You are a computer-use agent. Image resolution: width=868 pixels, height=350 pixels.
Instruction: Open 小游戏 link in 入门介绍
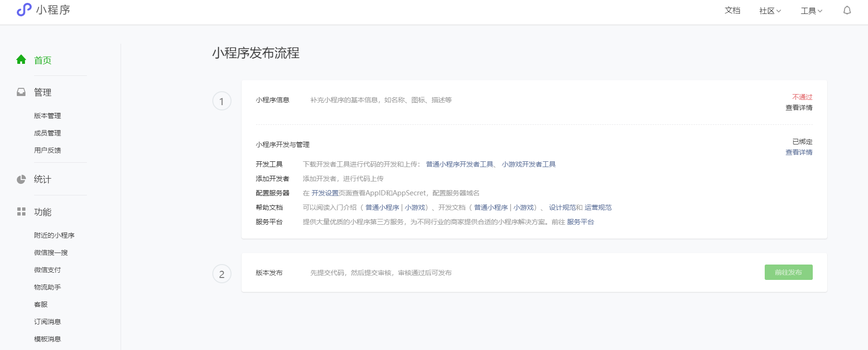pos(415,207)
